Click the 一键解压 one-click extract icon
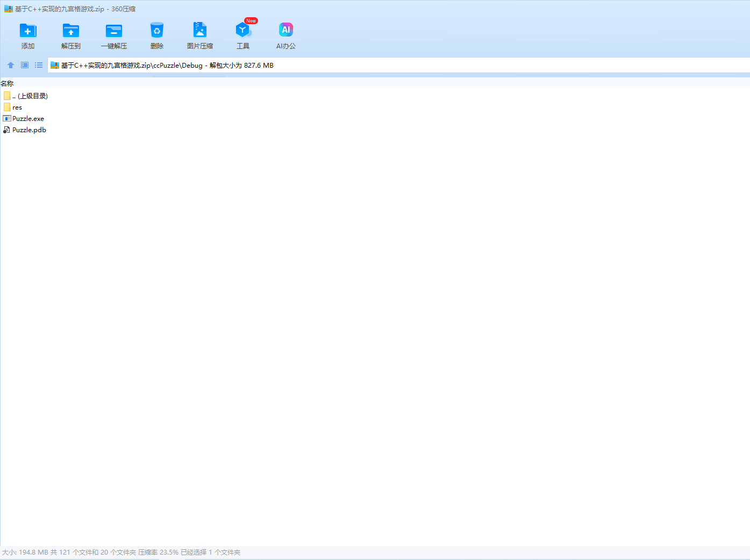Image resolution: width=750 pixels, height=560 pixels. point(114,31)
